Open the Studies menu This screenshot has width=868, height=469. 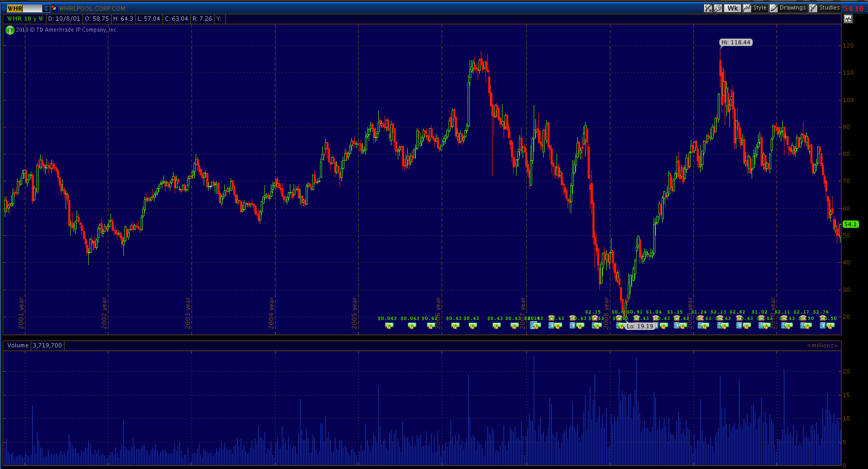tap(829, 8)
